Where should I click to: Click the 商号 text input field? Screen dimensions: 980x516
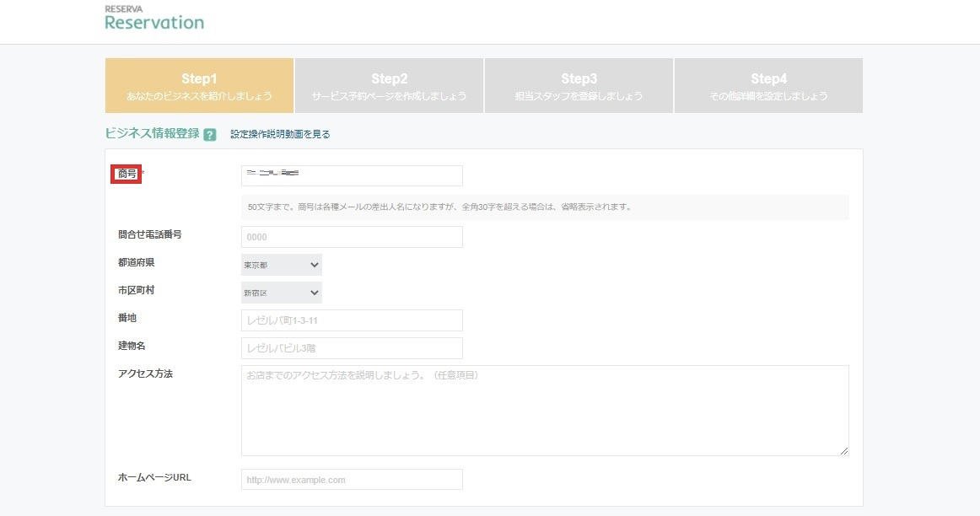point(352,175)
